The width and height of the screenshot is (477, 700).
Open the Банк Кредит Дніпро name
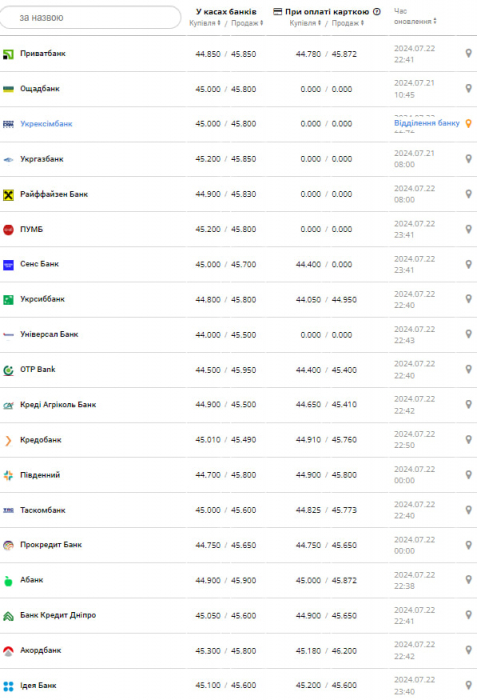[x=58, y=615]
